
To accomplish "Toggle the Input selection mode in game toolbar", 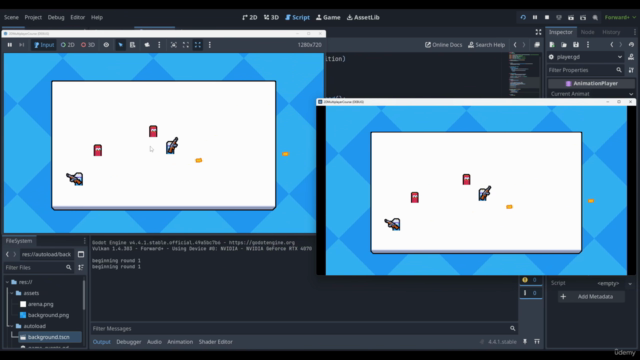I will click(x=44, y=45).
